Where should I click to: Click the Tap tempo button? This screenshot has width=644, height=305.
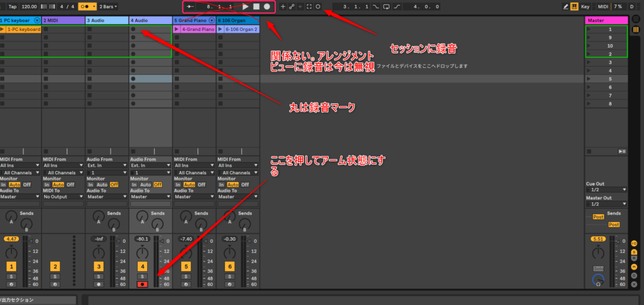(x=12, y=6)
